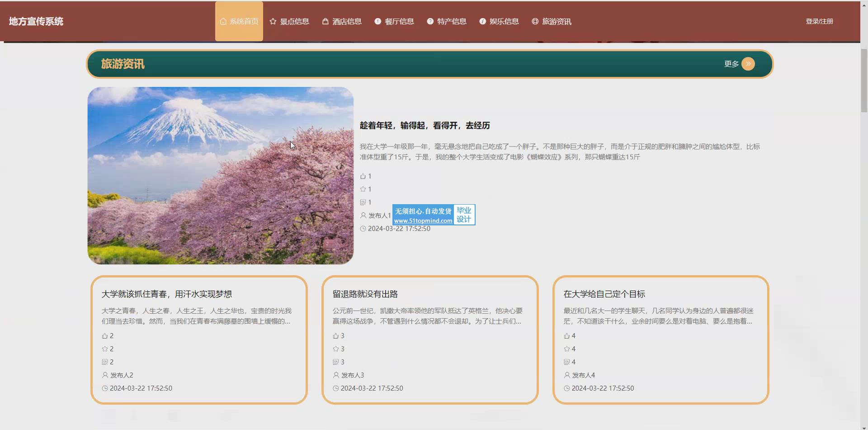Navigate to 娱乐信息 page
The width and height of the screenshot is (868, 430).
coord(499,21)
